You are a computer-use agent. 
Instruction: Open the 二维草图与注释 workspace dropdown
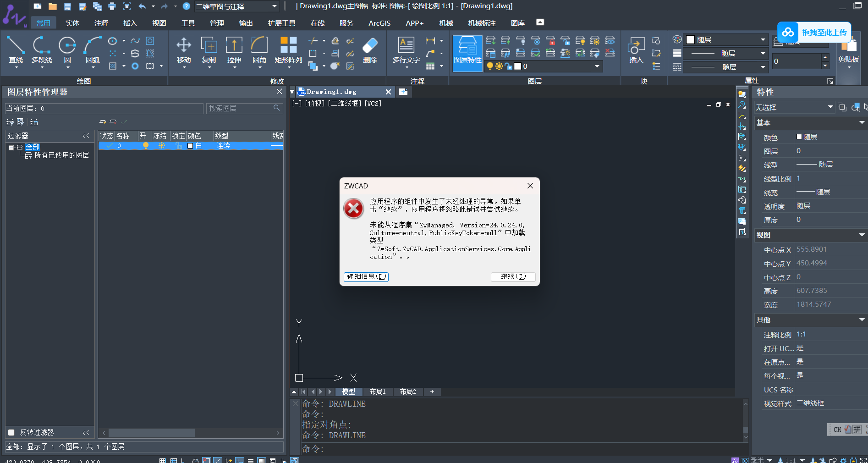coord(236,6)
